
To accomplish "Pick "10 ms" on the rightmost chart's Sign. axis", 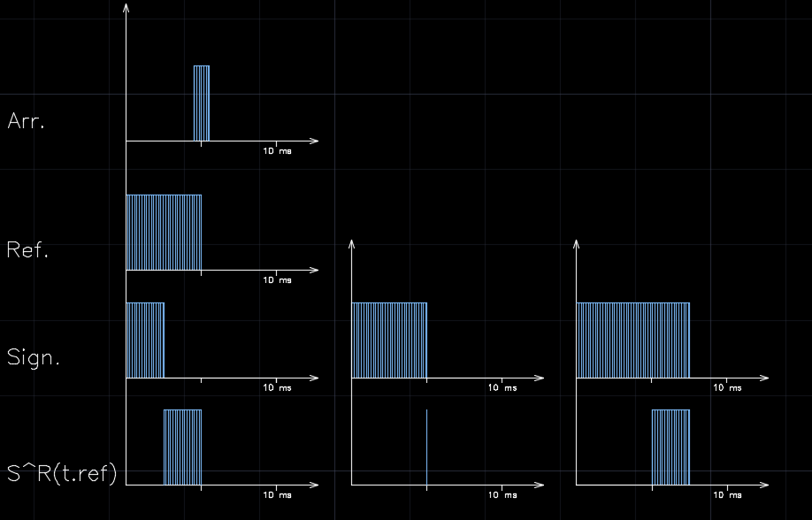I will coord(728,388).
